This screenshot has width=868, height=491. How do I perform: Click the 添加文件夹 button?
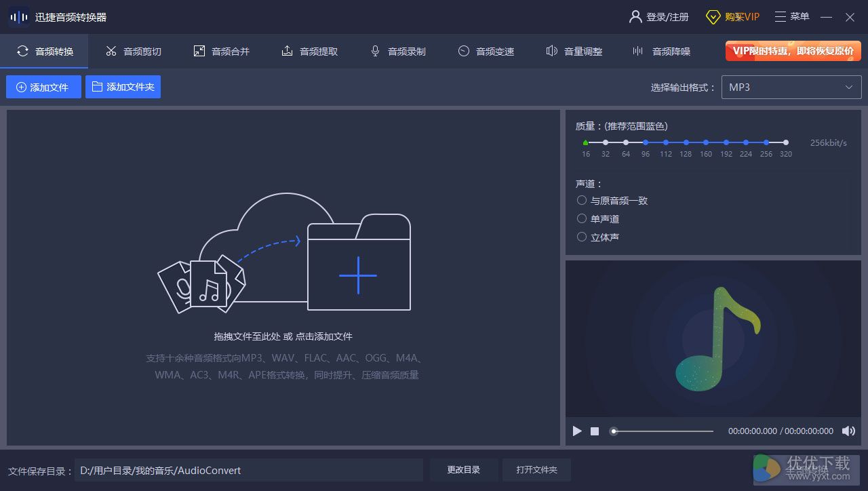[123, 87]
